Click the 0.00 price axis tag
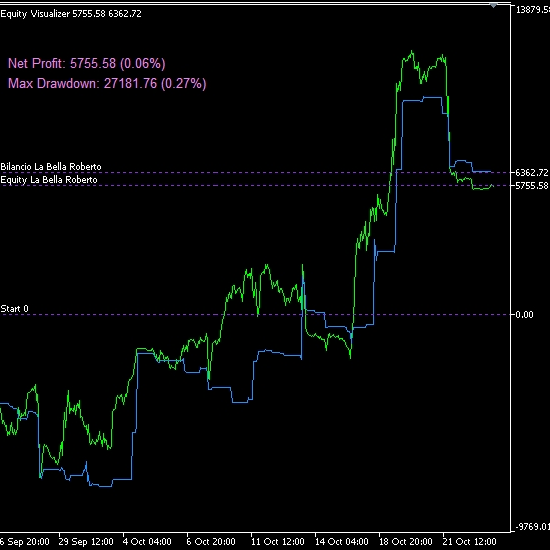The width and height of the screenshot is (550, 550). [x=524, y=315]
